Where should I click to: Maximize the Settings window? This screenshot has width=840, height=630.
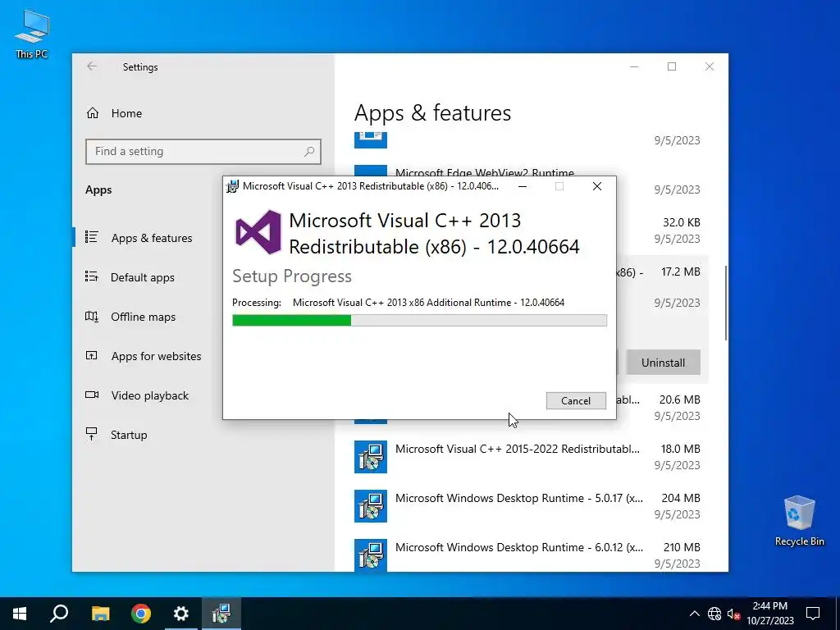(x=672, y=66)
